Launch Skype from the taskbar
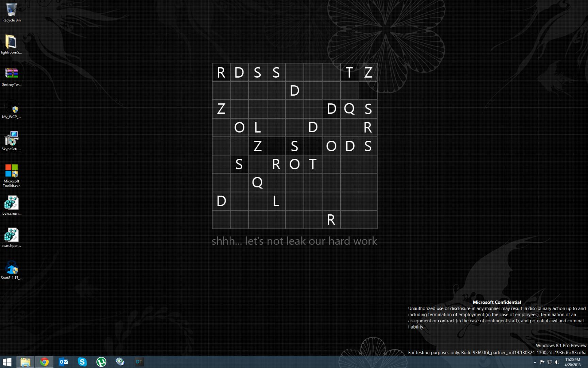 (82, 362)
